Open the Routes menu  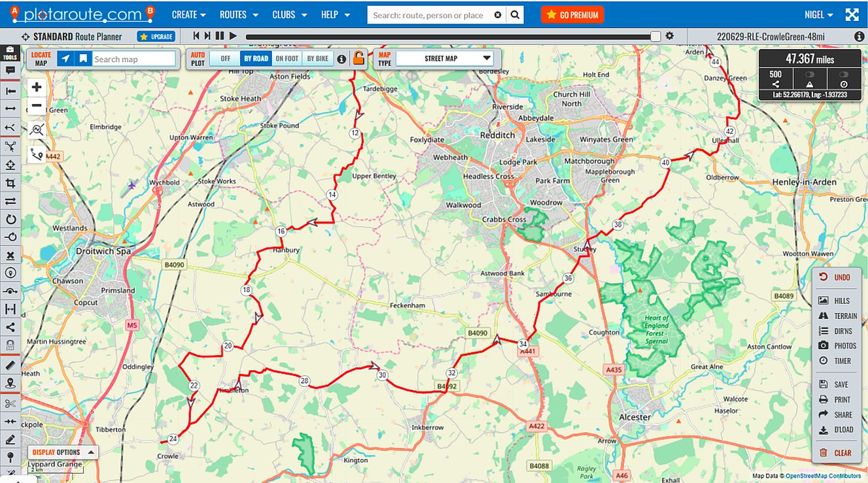(238, 15)
